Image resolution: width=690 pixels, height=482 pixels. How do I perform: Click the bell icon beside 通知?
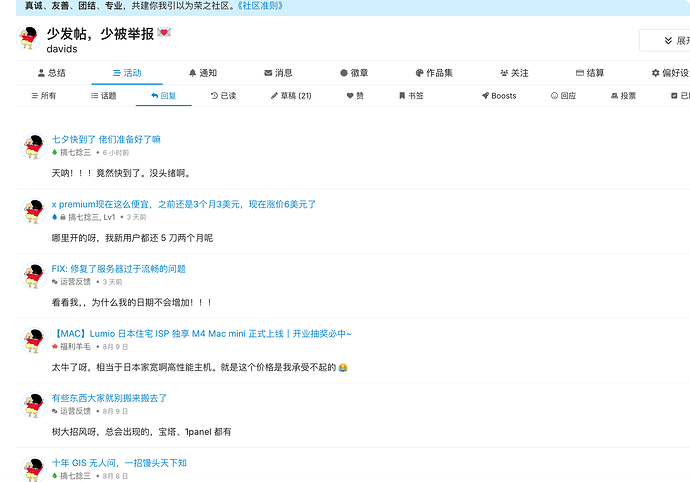pyautogui.click(x=192, y=73)
